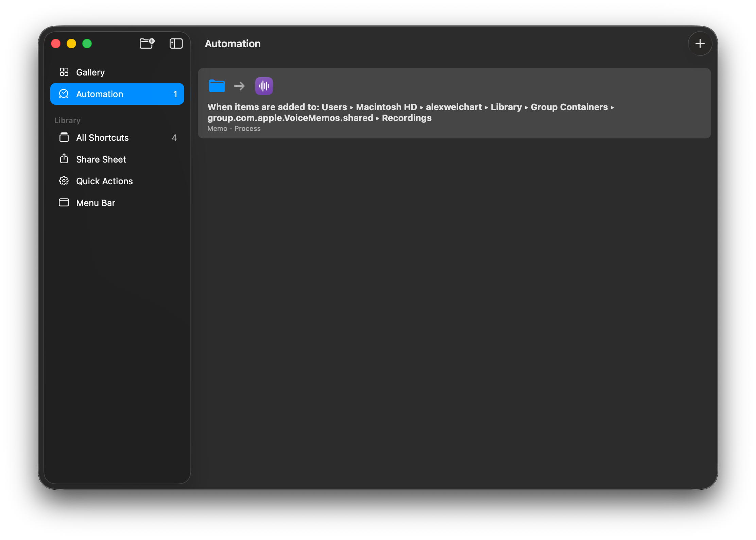
Task: Click the add automation plus button
Action: pyautogui.click(x=700, y=44)
